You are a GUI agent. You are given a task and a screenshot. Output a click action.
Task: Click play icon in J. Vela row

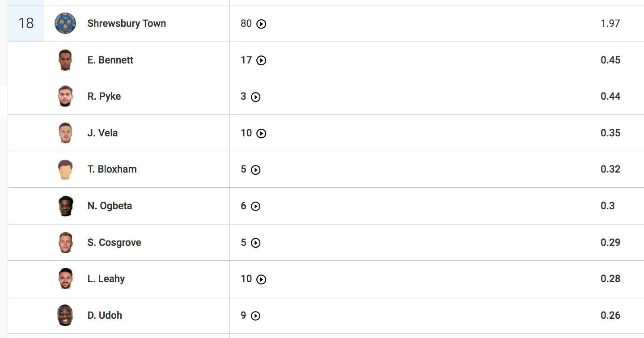[x=261, y=133]
